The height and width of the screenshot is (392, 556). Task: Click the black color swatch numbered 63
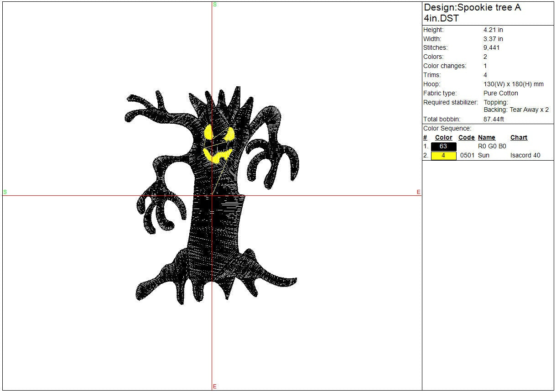click(x=443, y=146)
